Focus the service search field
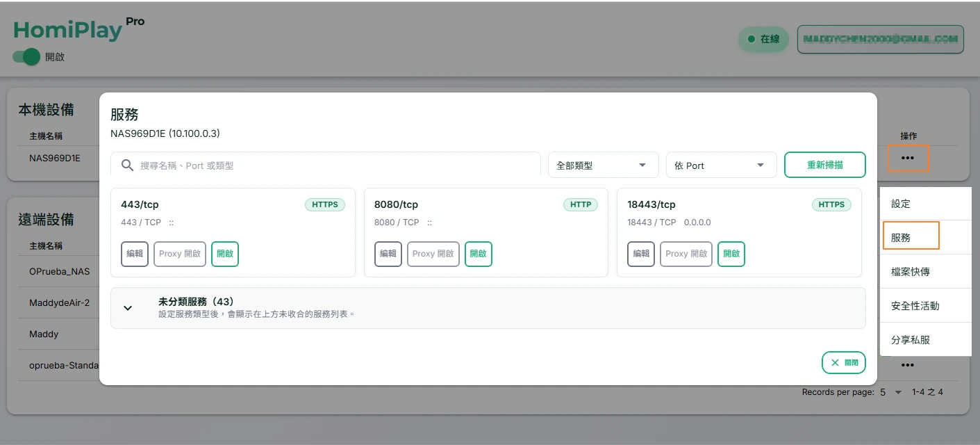The image size is (980, 445). 326,165
